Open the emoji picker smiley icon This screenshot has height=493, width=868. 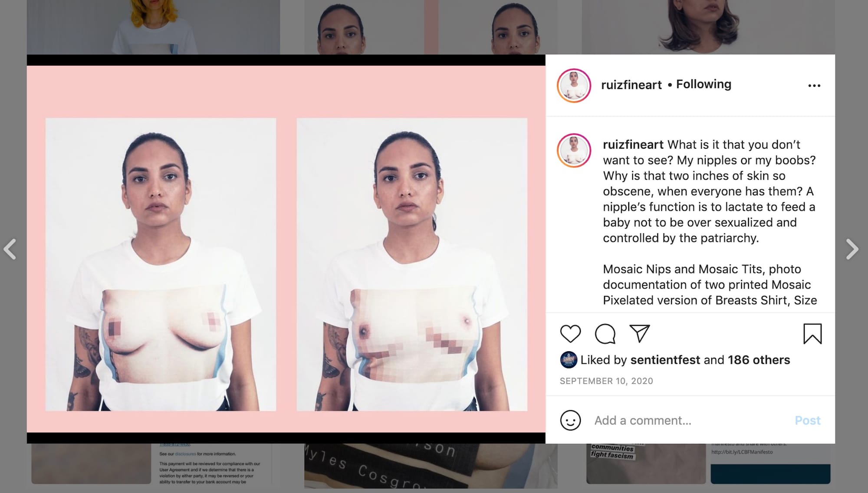tap(570, 420)
